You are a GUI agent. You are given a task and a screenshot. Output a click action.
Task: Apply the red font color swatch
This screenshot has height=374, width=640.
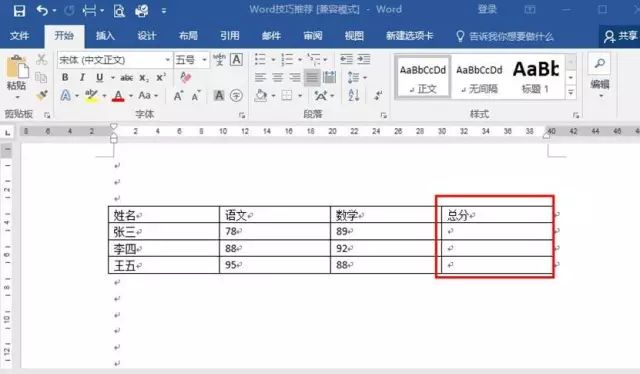click(x=118, y=96)
